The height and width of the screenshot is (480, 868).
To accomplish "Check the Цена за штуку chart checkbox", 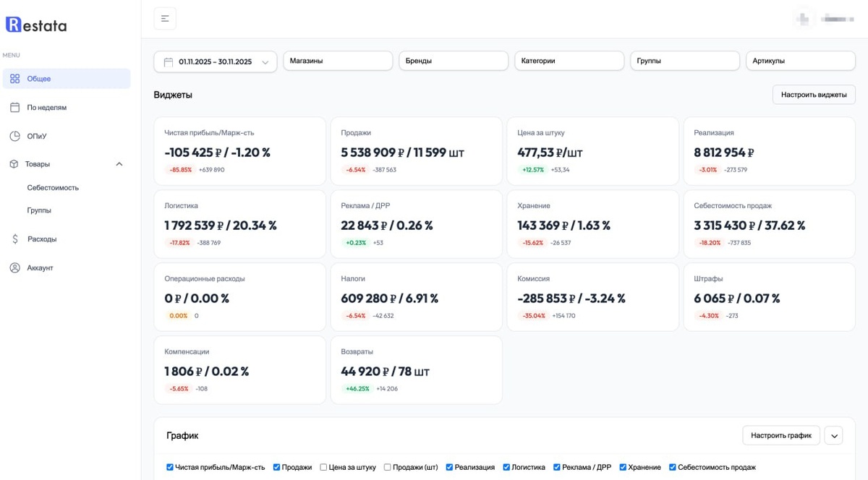I will point(323,467).
